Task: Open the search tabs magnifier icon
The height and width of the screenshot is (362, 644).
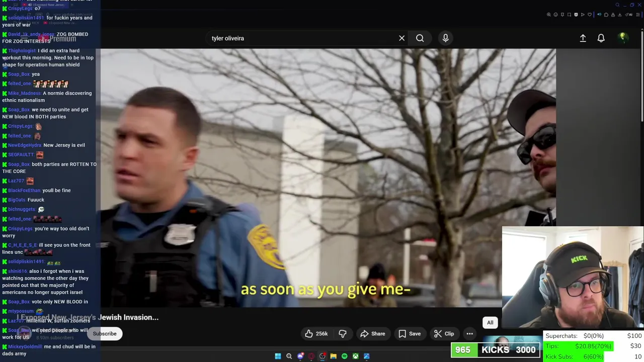Action: 617,5
